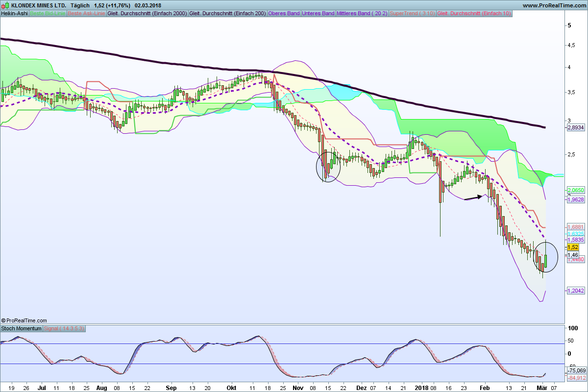Toggle the Beste Bid-Linie indicator label

point(48,13)
